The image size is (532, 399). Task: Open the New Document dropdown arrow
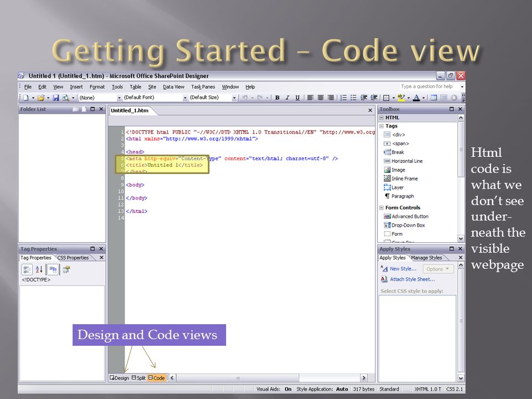click(33, 98)
